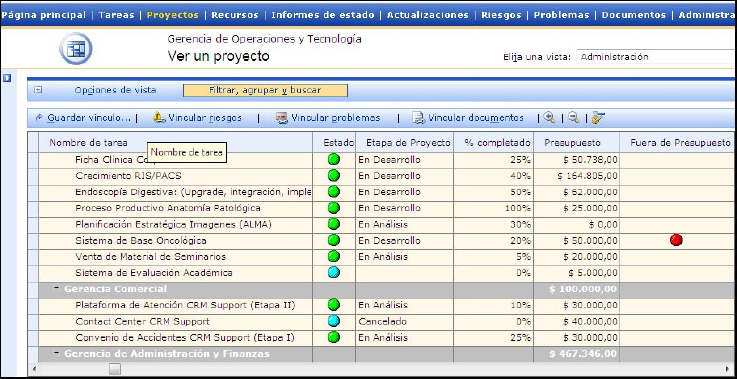Screen dimensions: 737x379
Task: Collapse the Gerencia Comercial group
Action: click(x=56, y=288)
